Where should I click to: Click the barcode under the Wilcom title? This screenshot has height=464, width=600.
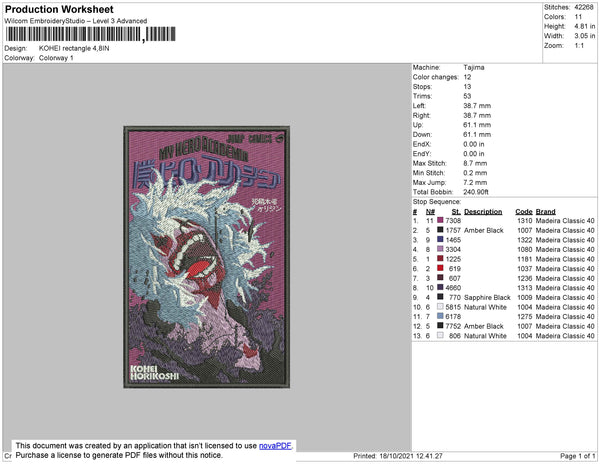click(x=90, y=34)
